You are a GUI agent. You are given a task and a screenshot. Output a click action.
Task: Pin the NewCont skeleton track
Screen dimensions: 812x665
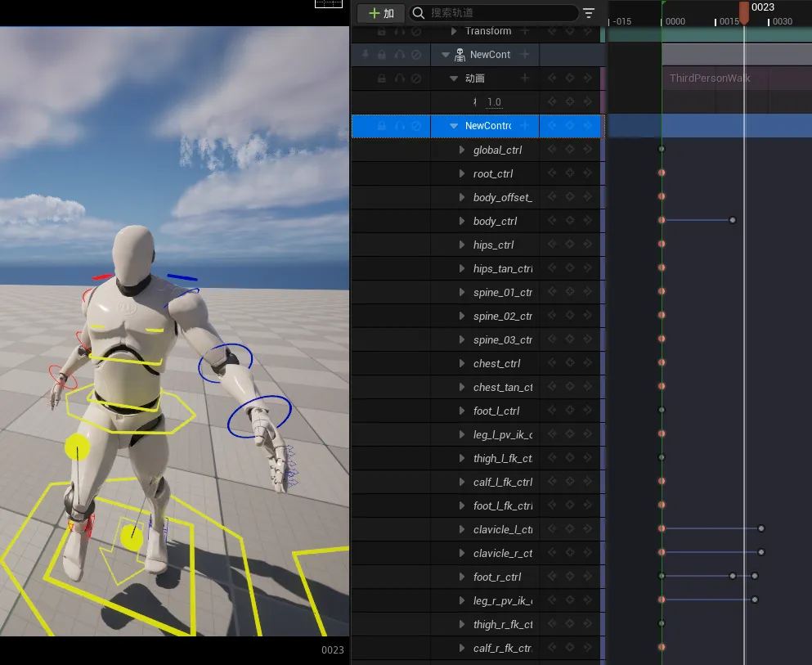click(365, 55)
